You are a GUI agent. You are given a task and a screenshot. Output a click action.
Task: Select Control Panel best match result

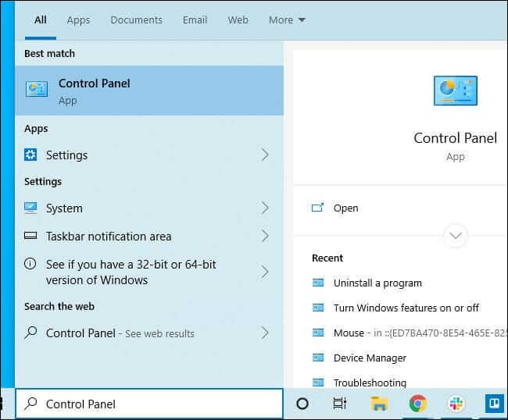click(x=148, y=91)
